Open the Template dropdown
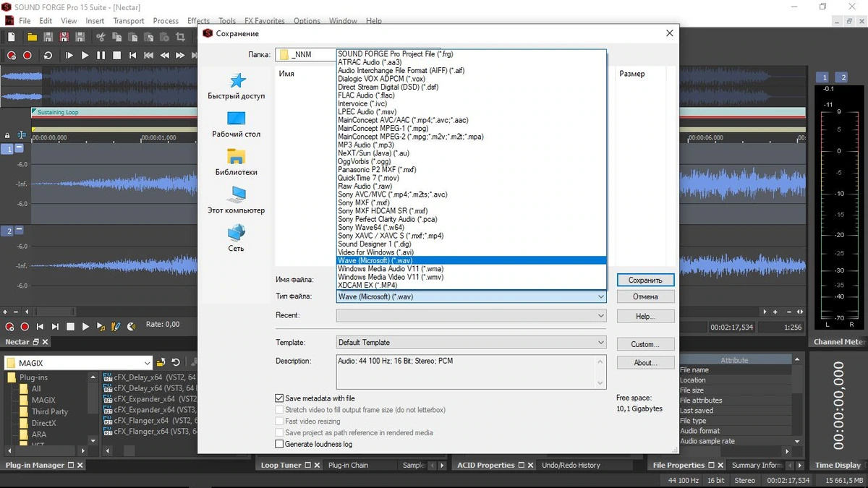 [472, 343]
